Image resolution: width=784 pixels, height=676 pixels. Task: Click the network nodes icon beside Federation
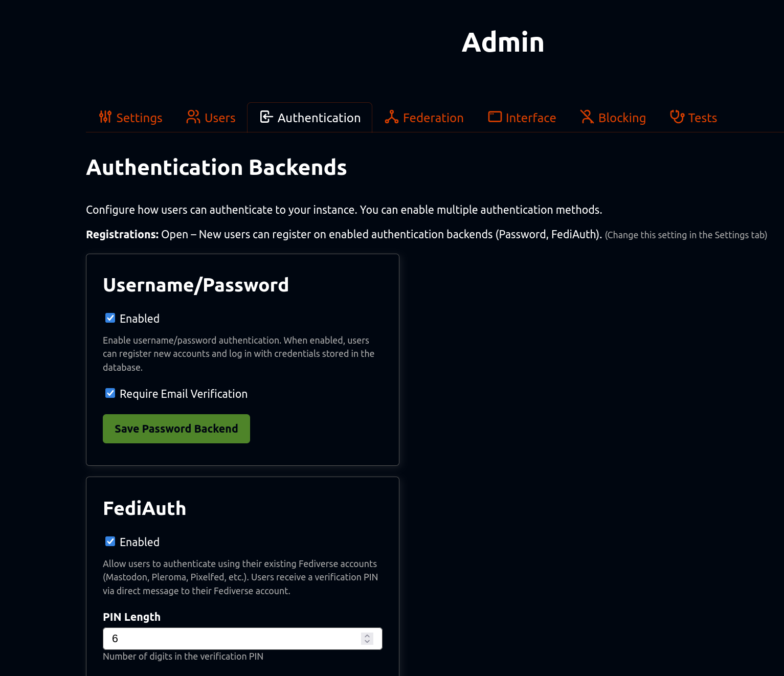392,117
